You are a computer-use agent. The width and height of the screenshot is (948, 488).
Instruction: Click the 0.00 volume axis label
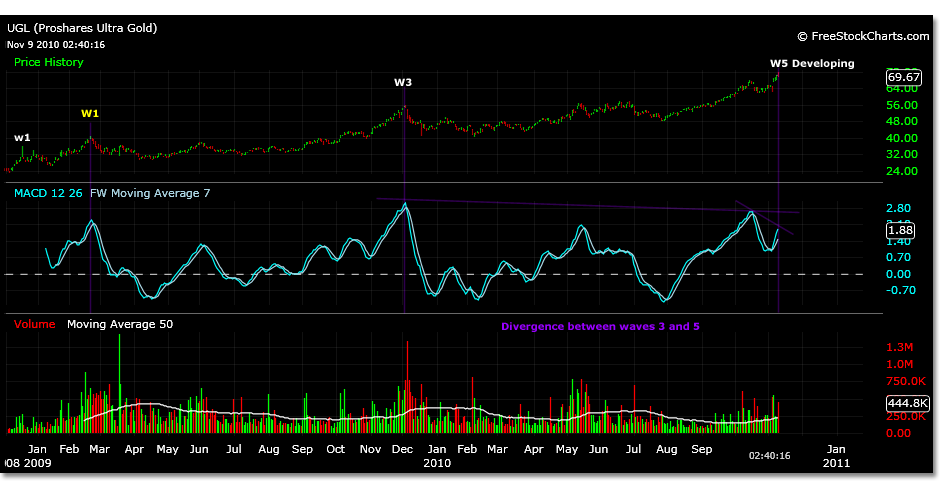(x=898, y=434)
